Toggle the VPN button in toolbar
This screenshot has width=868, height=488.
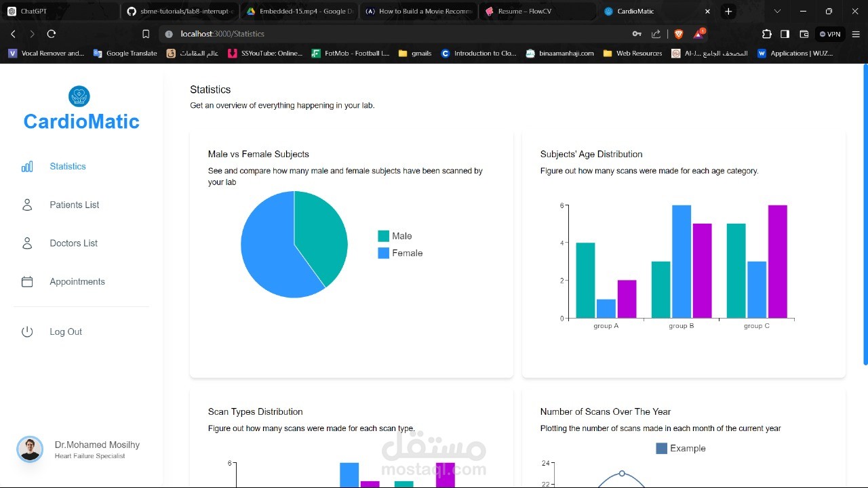pyautogui.click(x=830, y=34)
